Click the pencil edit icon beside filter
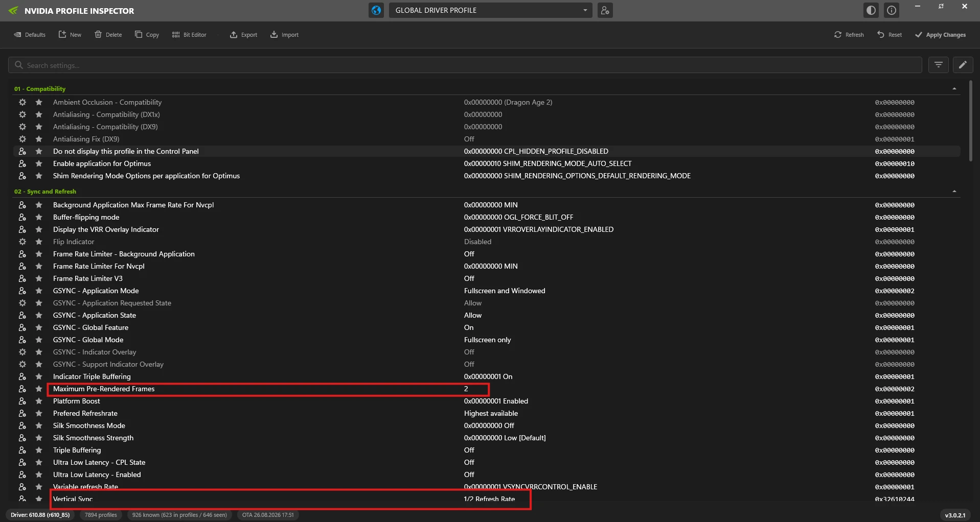 click(x=963, y=65)
